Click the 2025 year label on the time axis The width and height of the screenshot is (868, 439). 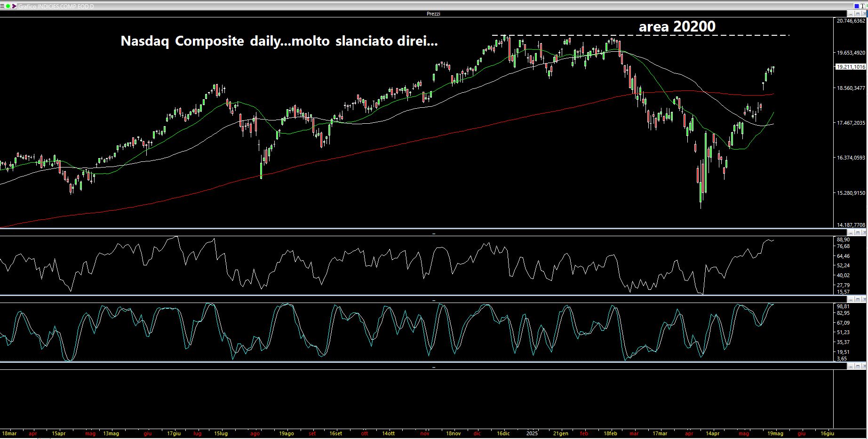532,433
